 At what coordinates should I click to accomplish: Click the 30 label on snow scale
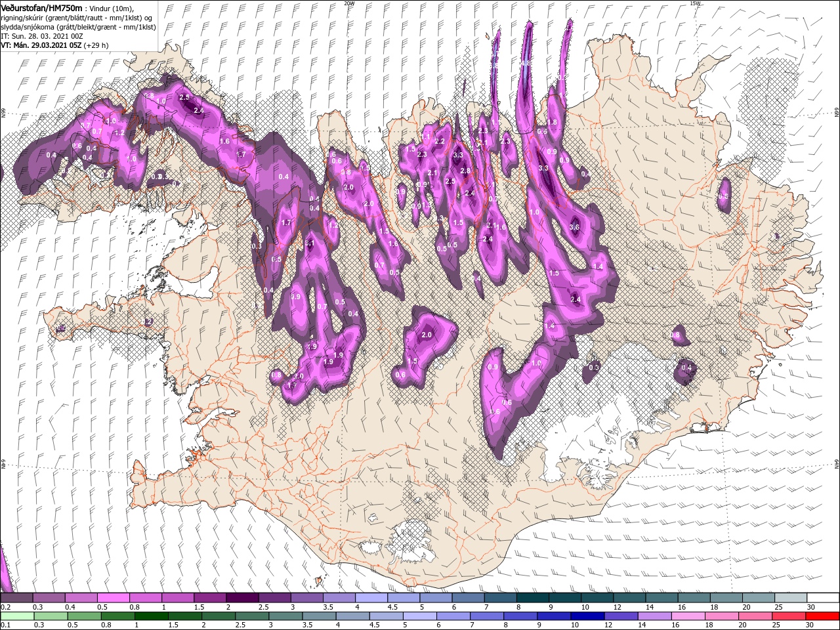click(x=811, y=607)
